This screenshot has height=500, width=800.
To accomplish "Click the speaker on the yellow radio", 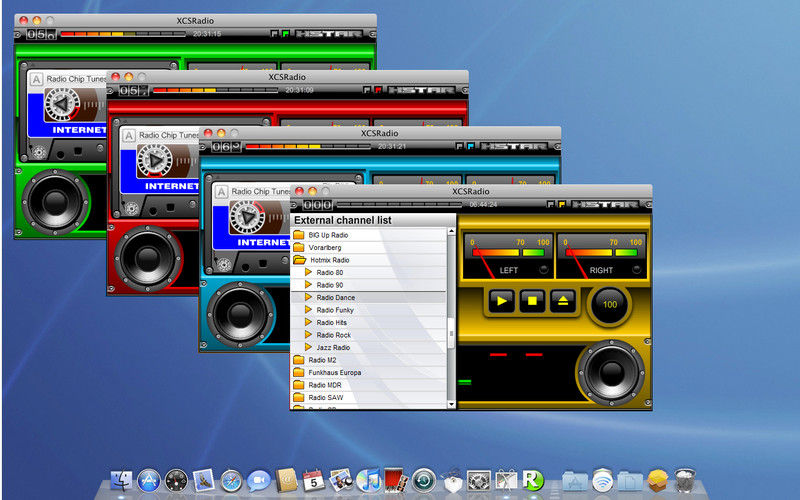I will point(611,373).
